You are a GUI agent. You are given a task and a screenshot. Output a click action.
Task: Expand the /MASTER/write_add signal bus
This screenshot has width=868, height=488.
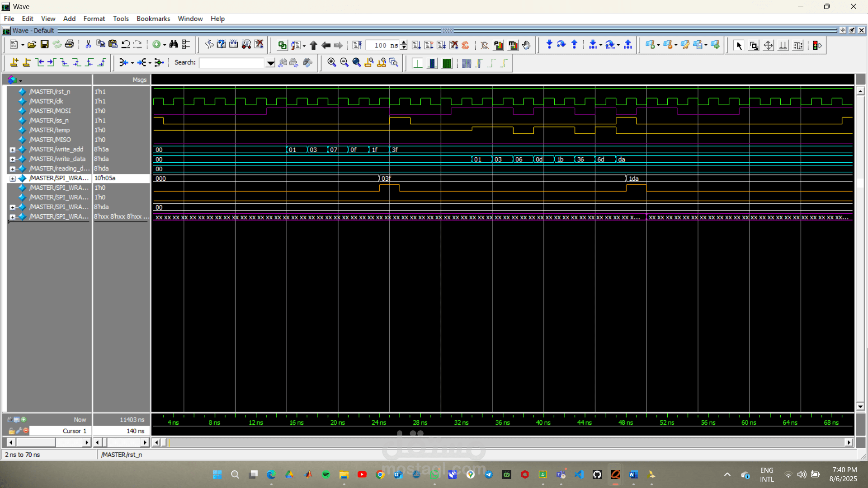[x=13, y=150]
